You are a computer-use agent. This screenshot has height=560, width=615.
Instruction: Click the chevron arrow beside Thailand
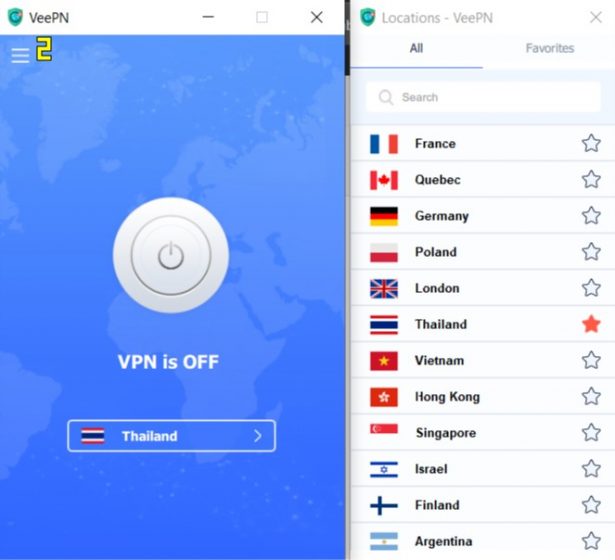[258, 436]
